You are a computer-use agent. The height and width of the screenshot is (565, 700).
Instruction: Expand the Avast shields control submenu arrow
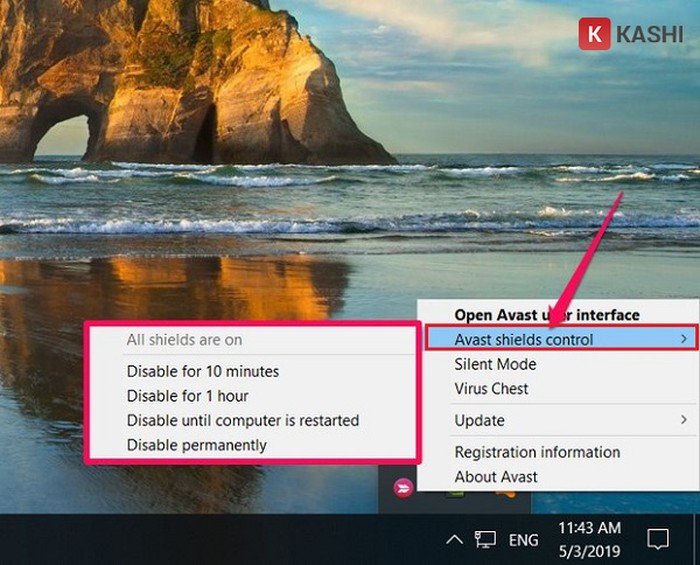tap(683, 339)
